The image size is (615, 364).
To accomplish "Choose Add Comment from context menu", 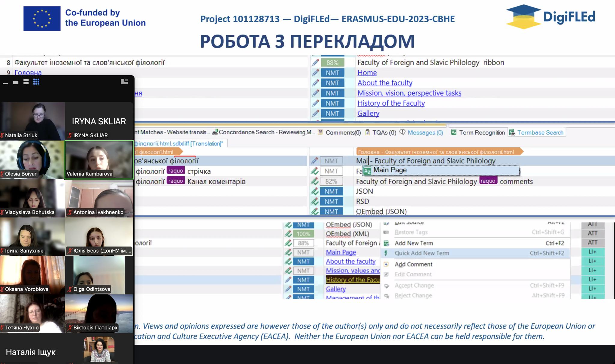I will pos(413,264).
